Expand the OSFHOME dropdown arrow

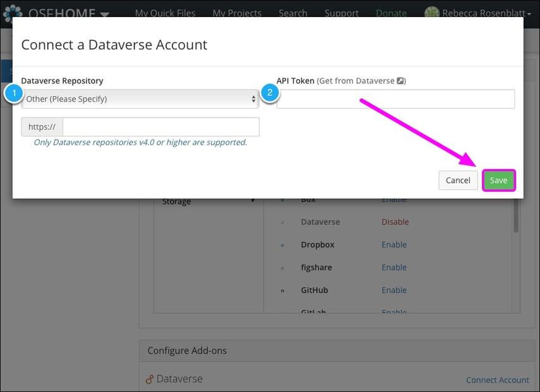[x=105, y=14]
